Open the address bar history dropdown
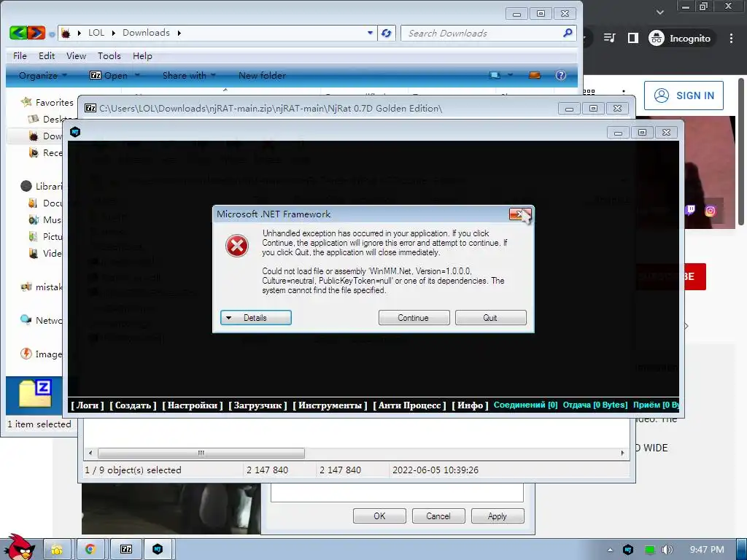 click(370, 33)
